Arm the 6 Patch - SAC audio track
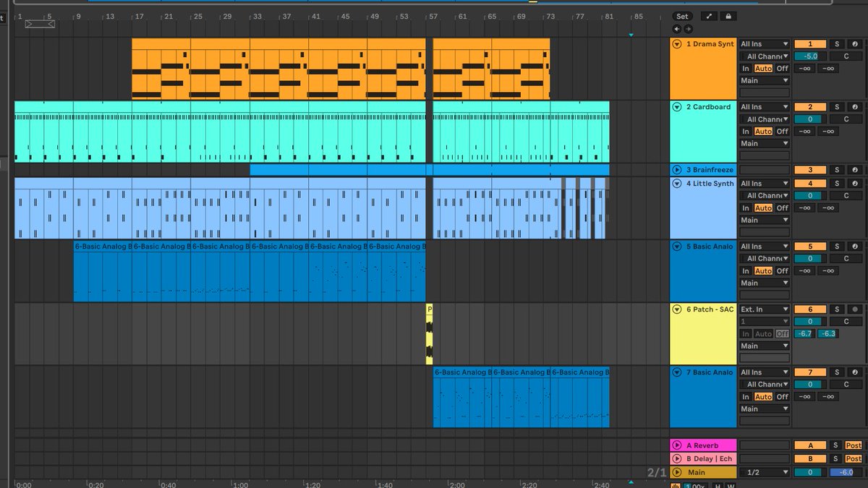Screen dimensions: 868x488 point(856,309)
